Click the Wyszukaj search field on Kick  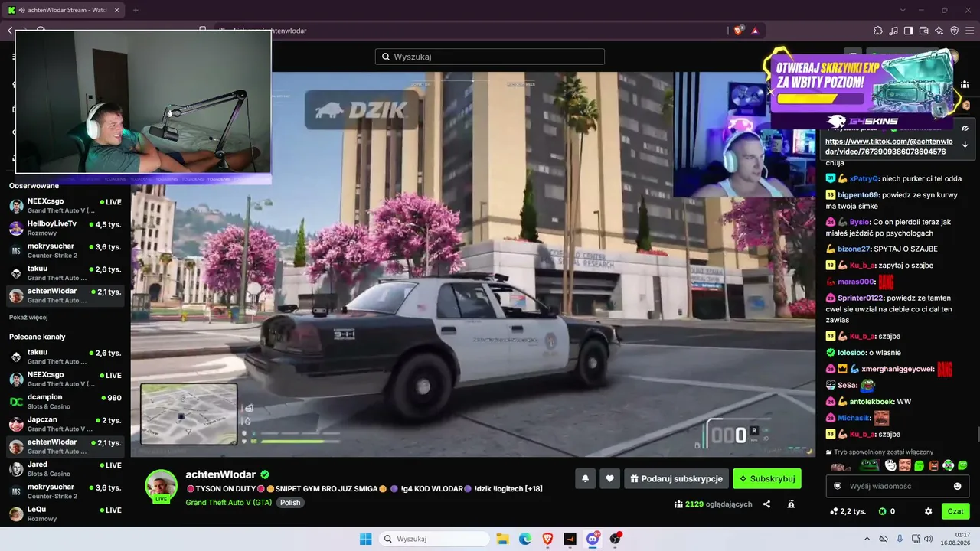tap(490, 57)
